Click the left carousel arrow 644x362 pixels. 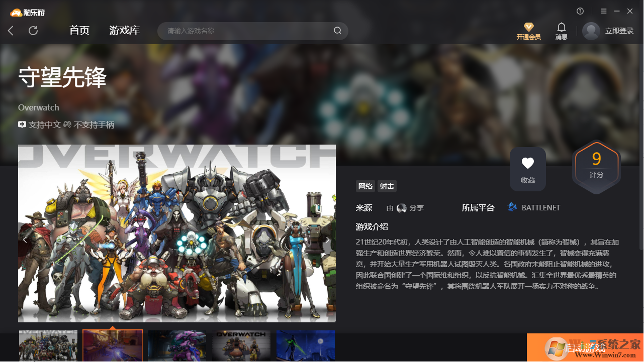point(25,239)
